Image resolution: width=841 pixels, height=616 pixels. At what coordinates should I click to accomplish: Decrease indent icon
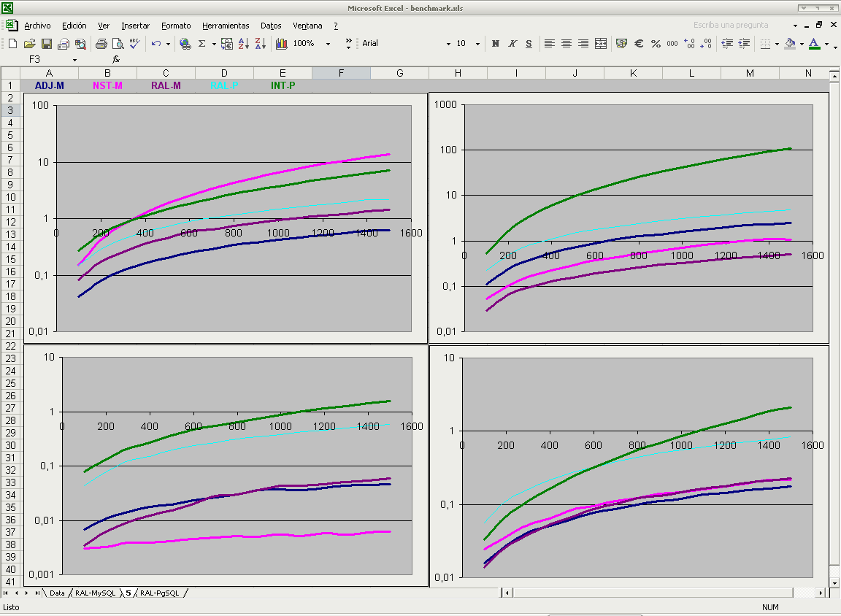click(727, 43)
